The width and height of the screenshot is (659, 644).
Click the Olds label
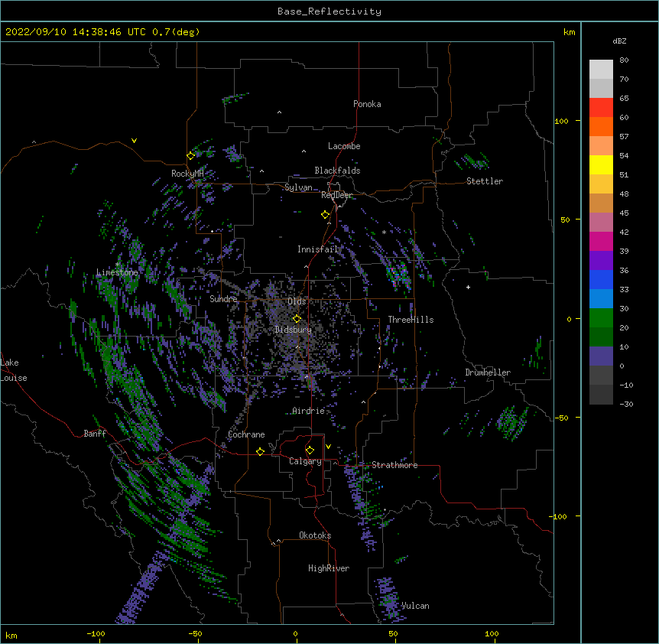point(297,301)
